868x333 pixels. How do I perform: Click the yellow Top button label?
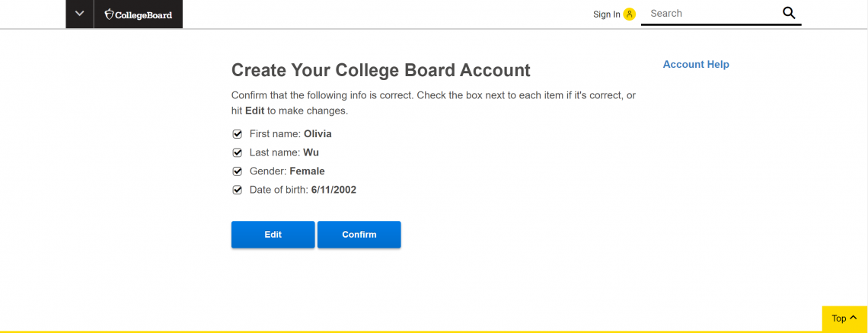[838, 319]
